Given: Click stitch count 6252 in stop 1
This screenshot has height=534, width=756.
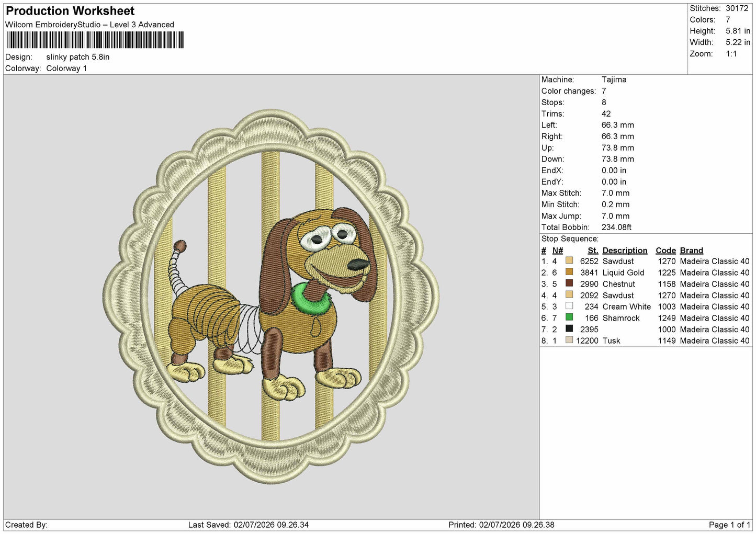Looking at the screenshot, I should click(589, 261).
